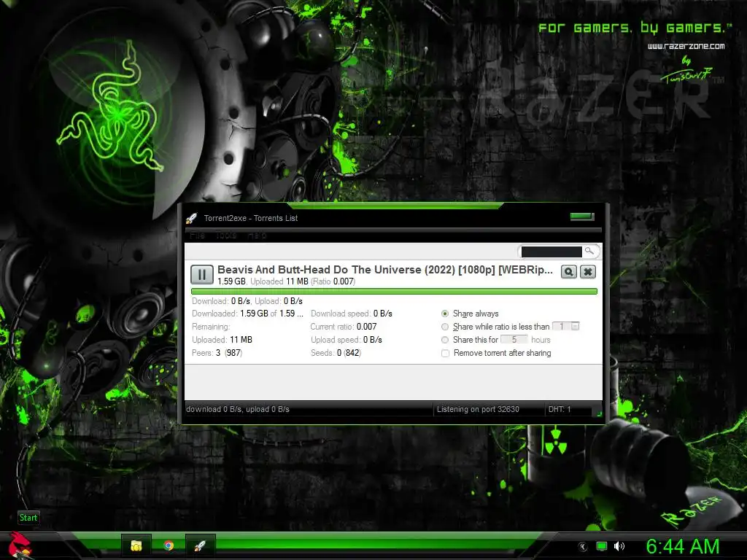Image resolution: width=747 pixels, height=560 pixels.
Task: Open the File menu
Action: pyautogui.click(x=197, y=236)
